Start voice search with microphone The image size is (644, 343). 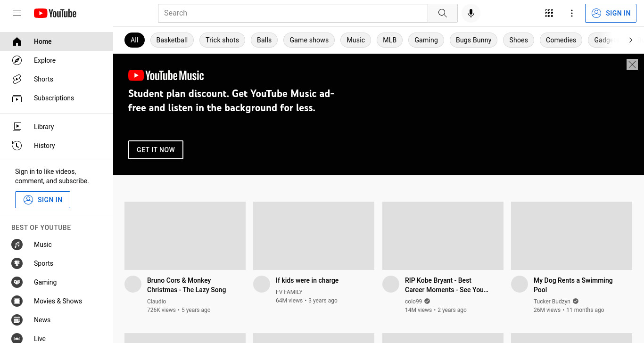click(x=471, y=13)
